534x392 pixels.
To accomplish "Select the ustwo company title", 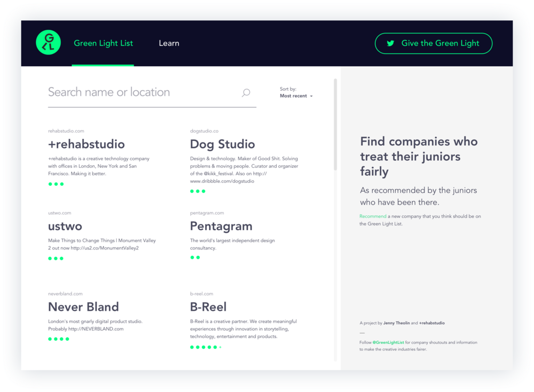I will [x=65, y=226].
